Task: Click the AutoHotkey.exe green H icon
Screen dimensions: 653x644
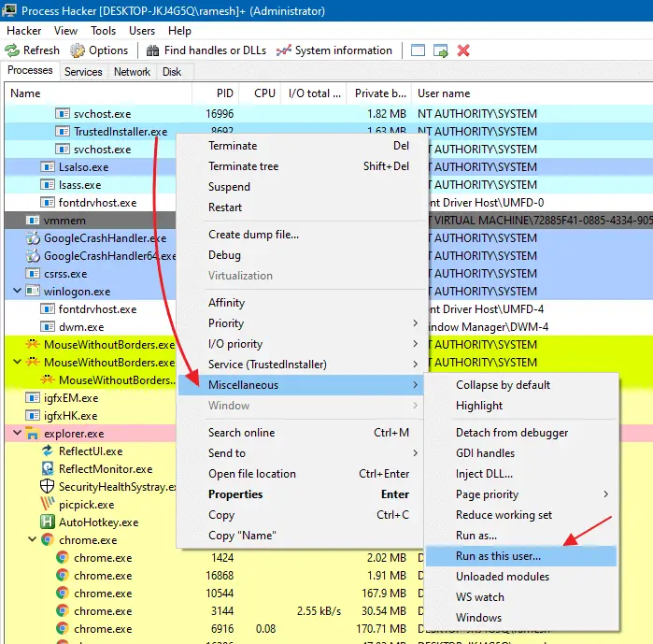Action: click(x=48, y=522)
